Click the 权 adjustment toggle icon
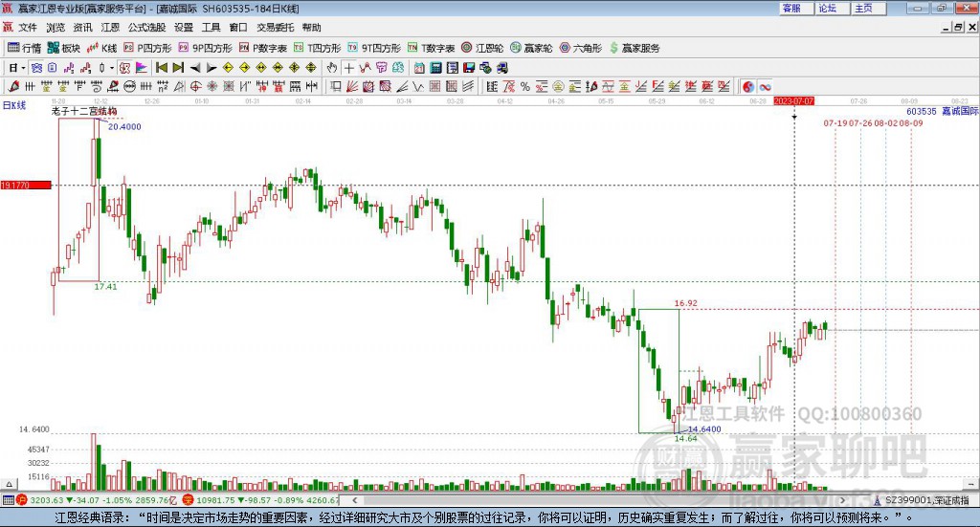Image resolution: width=980 pixels, height=527 pixels. tap(125, 68)
